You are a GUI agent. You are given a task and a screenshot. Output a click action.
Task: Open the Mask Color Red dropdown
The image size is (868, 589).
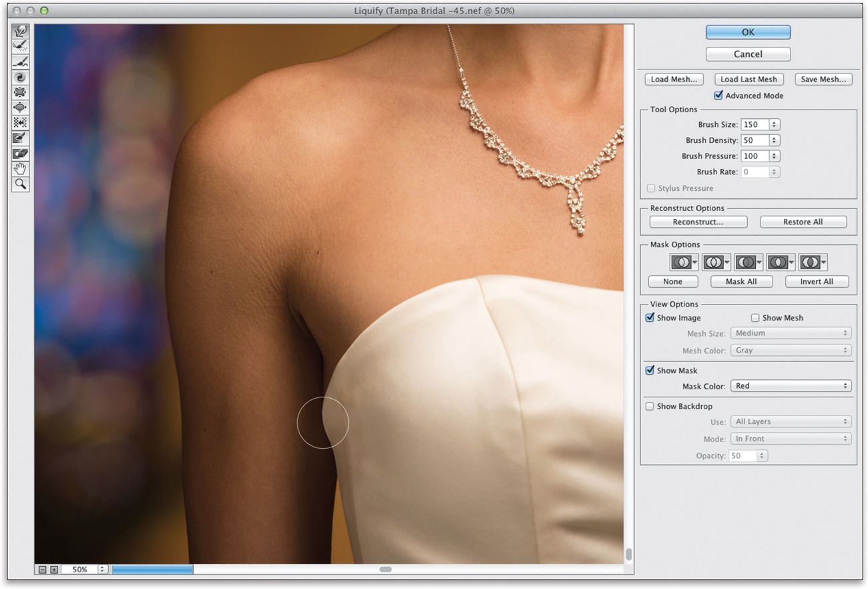click(791, 386)
